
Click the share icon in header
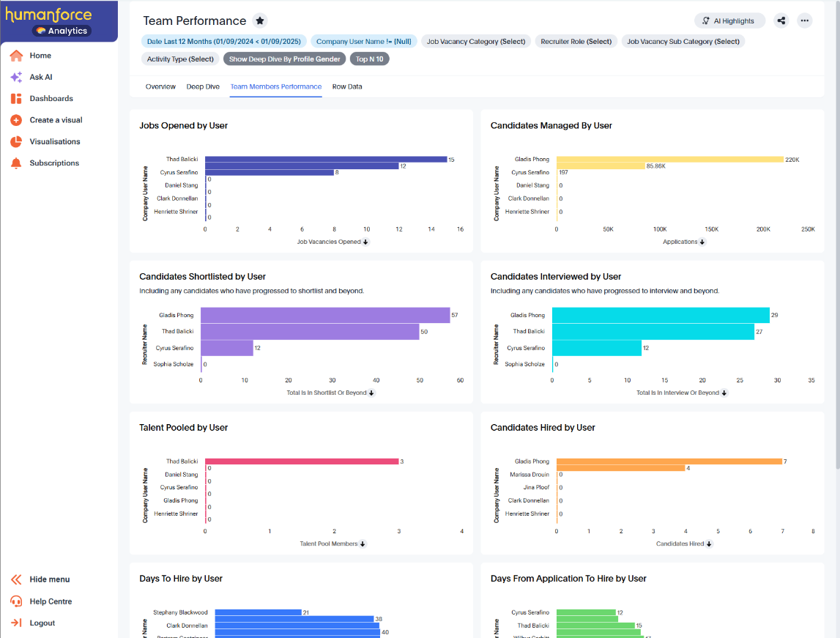(x=781, y=21)
